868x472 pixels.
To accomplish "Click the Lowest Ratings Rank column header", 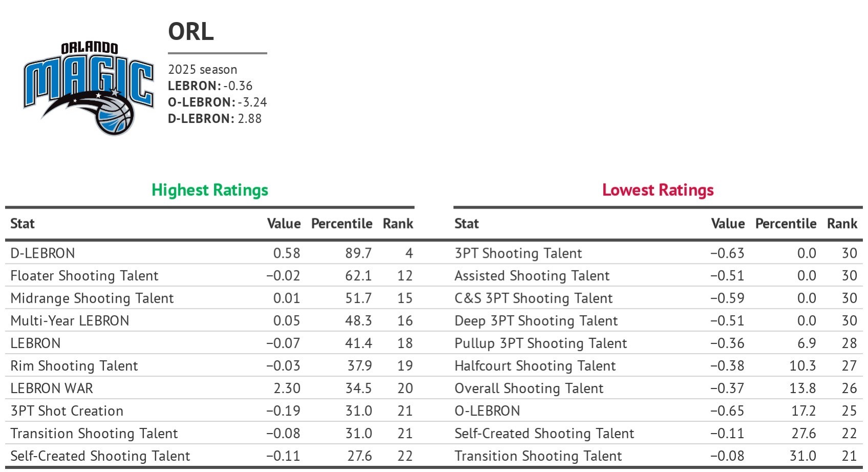I will pos(842,224).
